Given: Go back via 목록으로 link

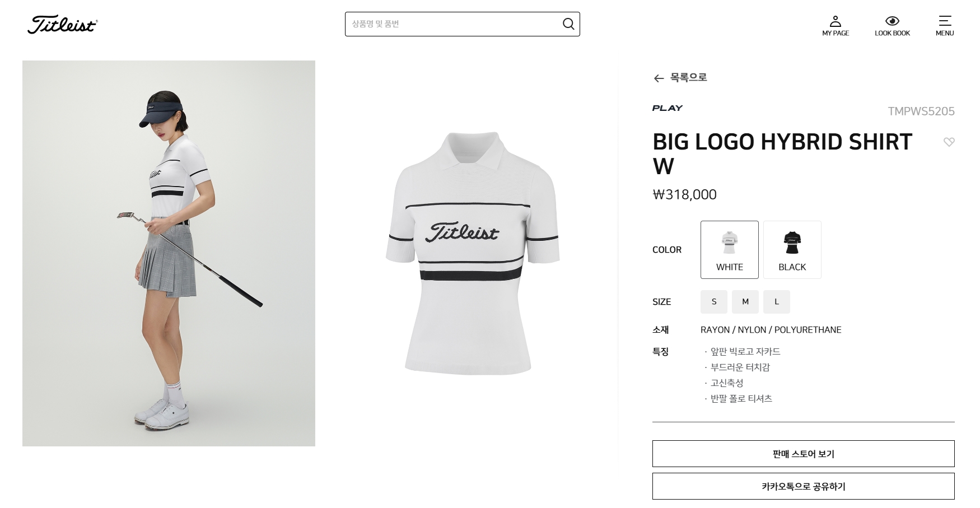Looking at the screenshot, I should click(689, 77).
